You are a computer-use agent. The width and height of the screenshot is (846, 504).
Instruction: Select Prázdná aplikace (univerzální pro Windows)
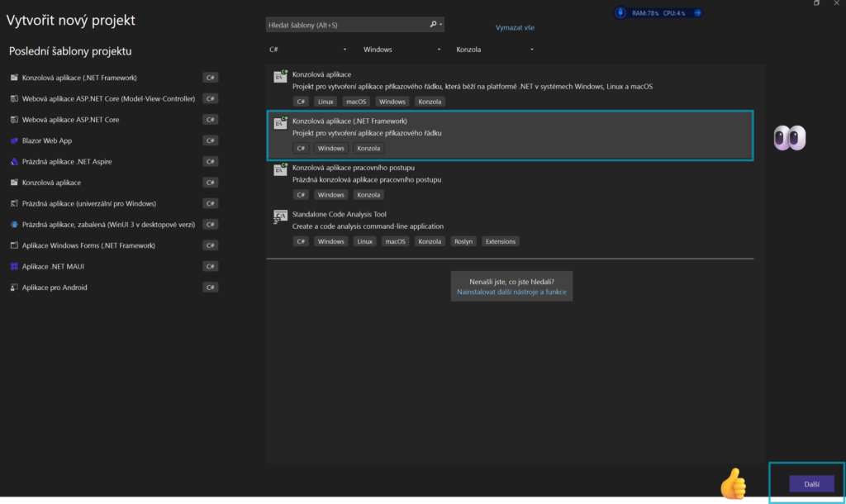click(x=89, y=203)
